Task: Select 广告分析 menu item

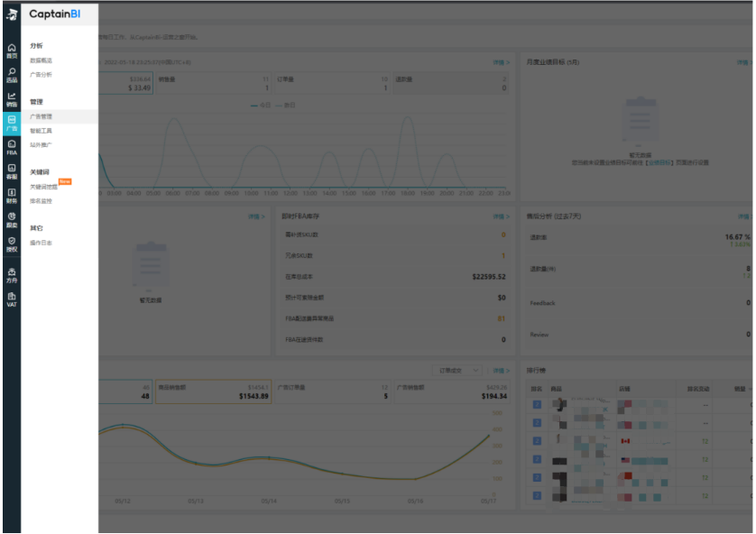Action: pyautogui.click(x=41, y=75)
